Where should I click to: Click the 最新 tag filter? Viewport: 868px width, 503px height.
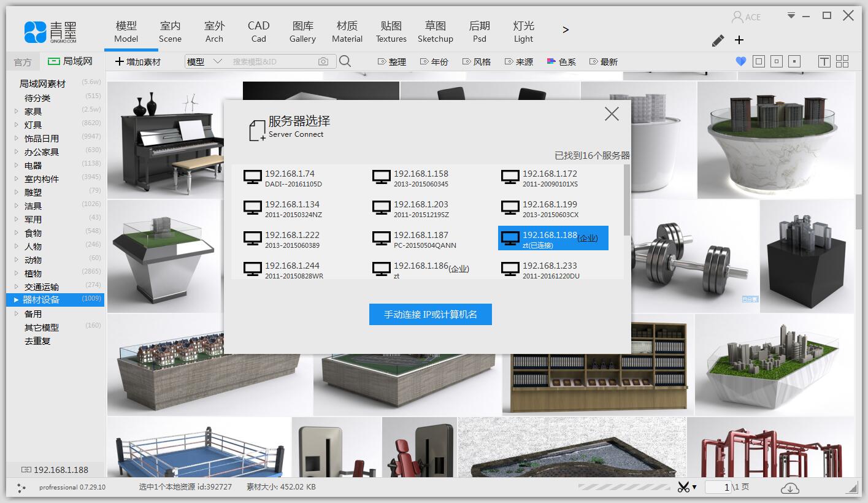point(604,62)
